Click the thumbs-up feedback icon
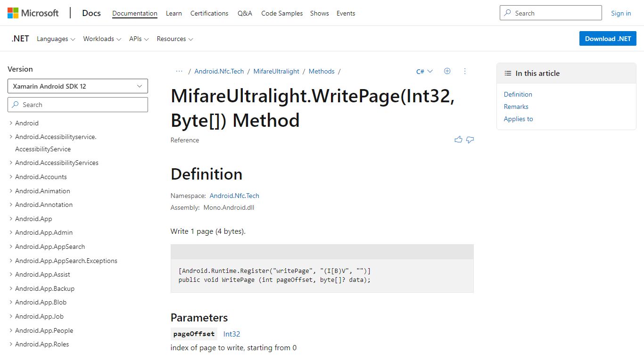The image size is (644, 362). (458, 140)
